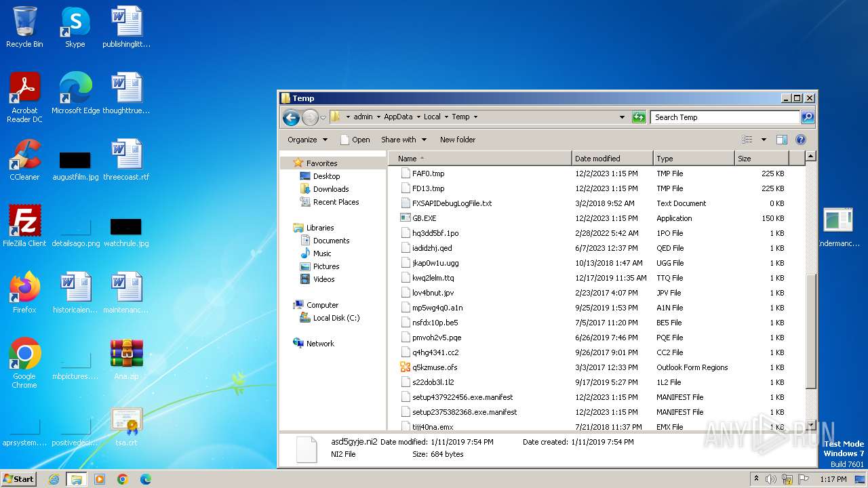Image resolution: width=868 pixels, height=488 pixels.
Task: Open CCleaner desktop shortcut
Action: 24,160
